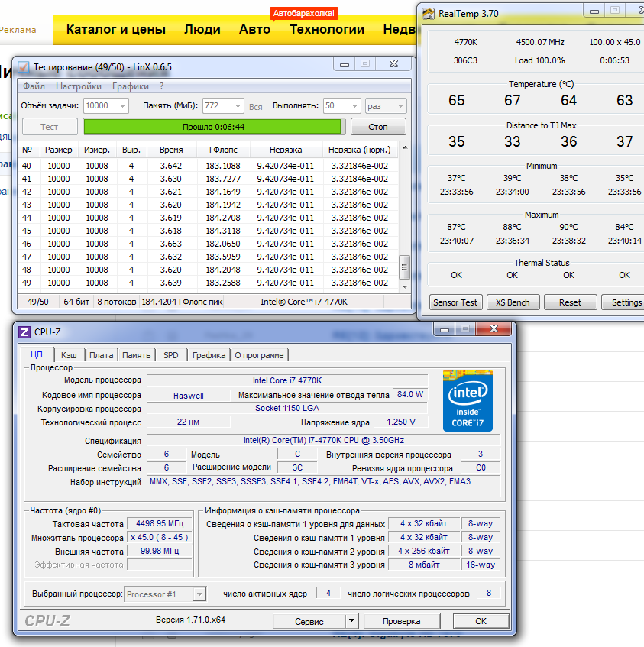Image resolution: width=644 pixels, height=647 pixels.
Task: Click the green Прошло progress bar
Action: [214, 127]
